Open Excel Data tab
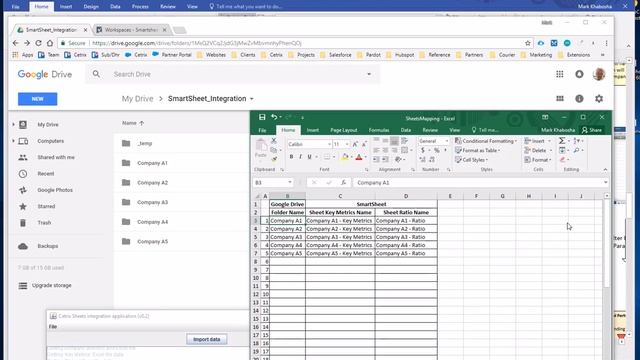Viewport: 640px width, 360px height. [406, 130]
